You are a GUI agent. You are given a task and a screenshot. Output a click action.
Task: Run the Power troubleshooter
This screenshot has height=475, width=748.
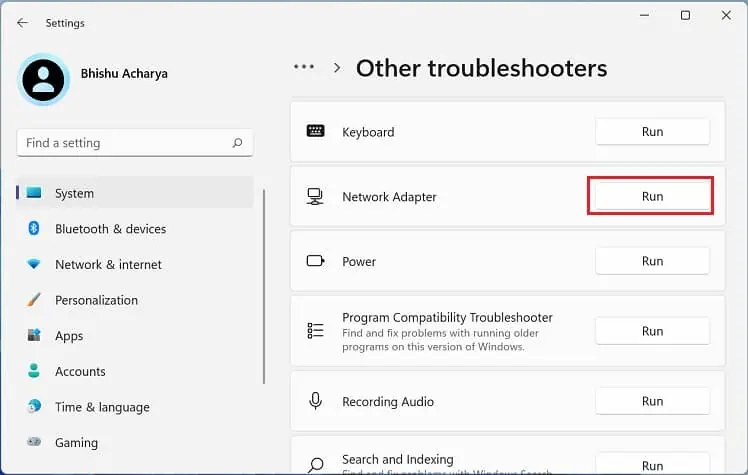pyautogui.click(x=652, y=261)
